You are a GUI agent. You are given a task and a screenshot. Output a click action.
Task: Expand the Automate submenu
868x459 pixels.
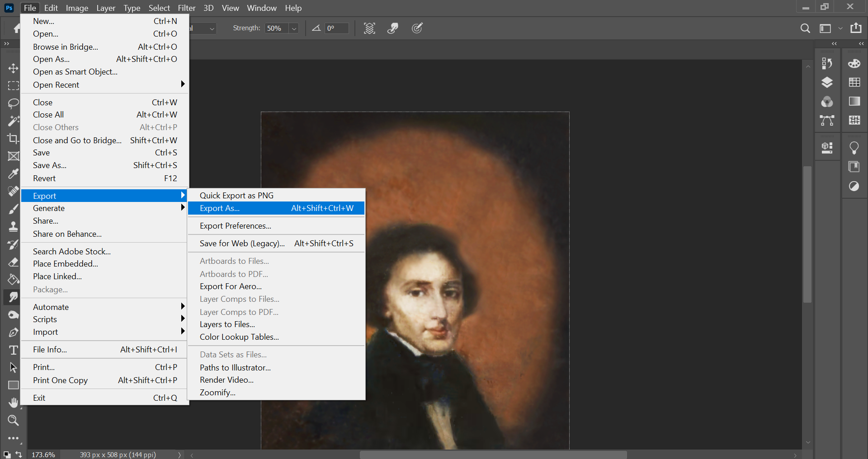point(105,307)
